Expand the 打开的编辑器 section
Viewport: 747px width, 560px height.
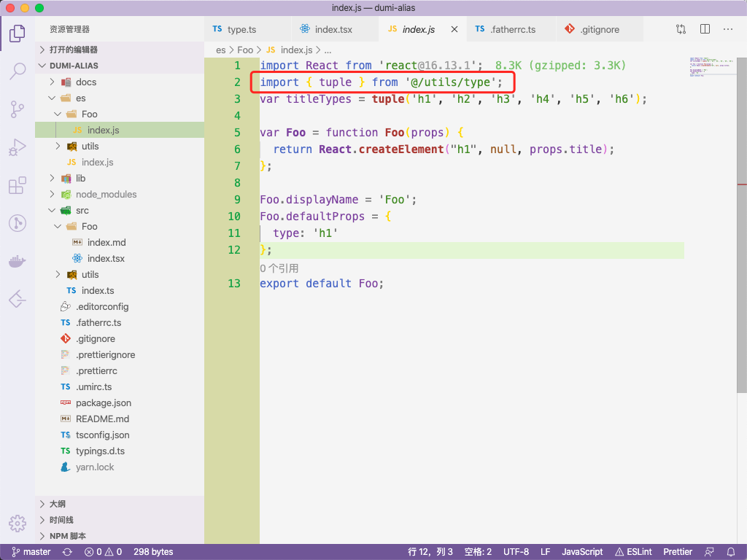(120, 50)
